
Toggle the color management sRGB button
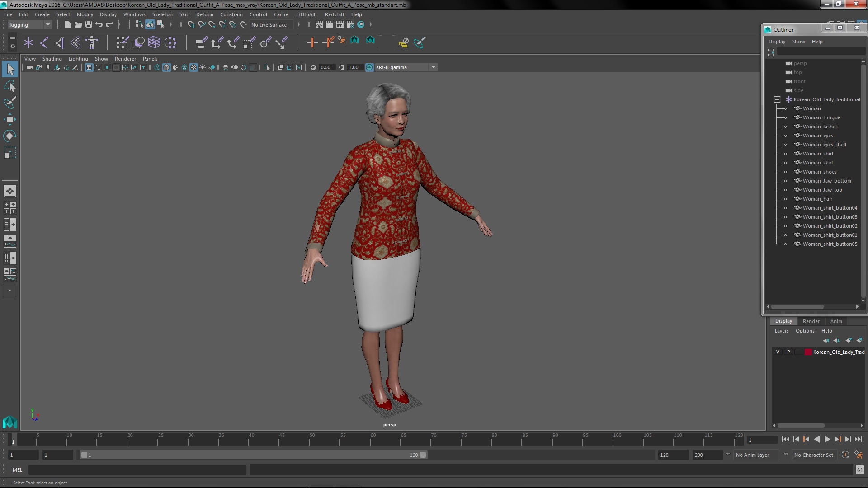pyautogui.click(x=369, y=67)
